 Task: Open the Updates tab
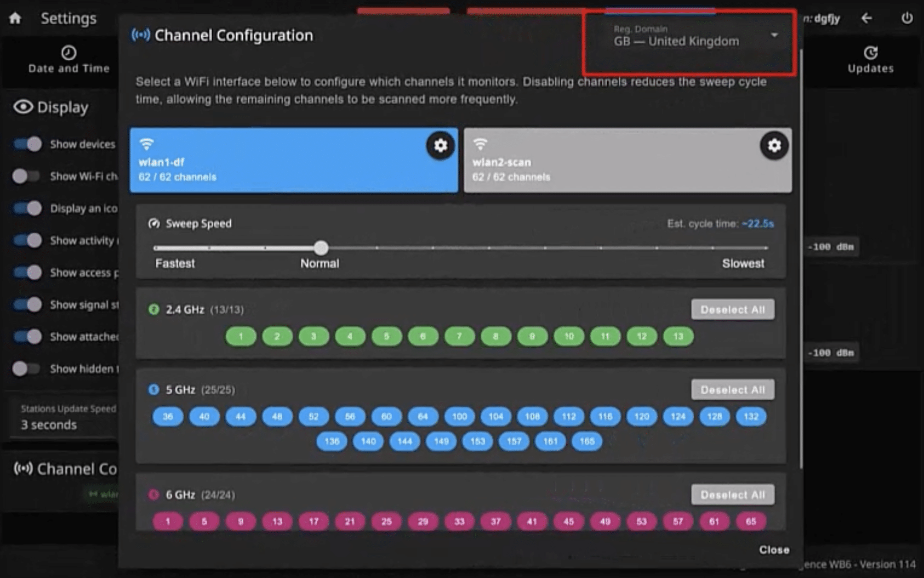click(x=870, y=60)
